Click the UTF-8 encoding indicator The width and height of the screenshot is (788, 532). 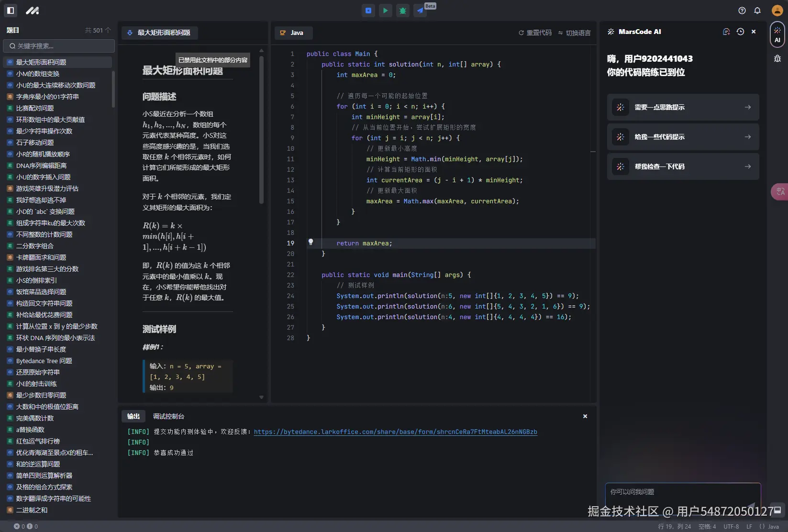coord(731,526)
